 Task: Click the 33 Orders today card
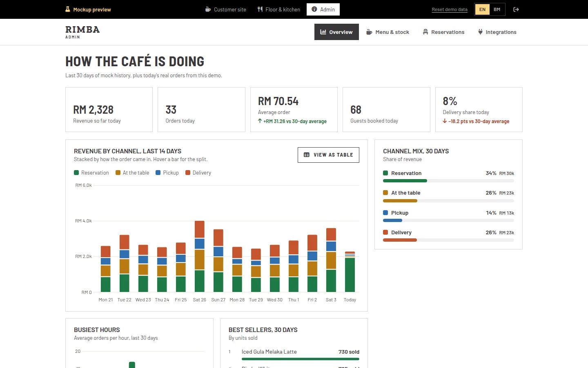tap(201, 110)
